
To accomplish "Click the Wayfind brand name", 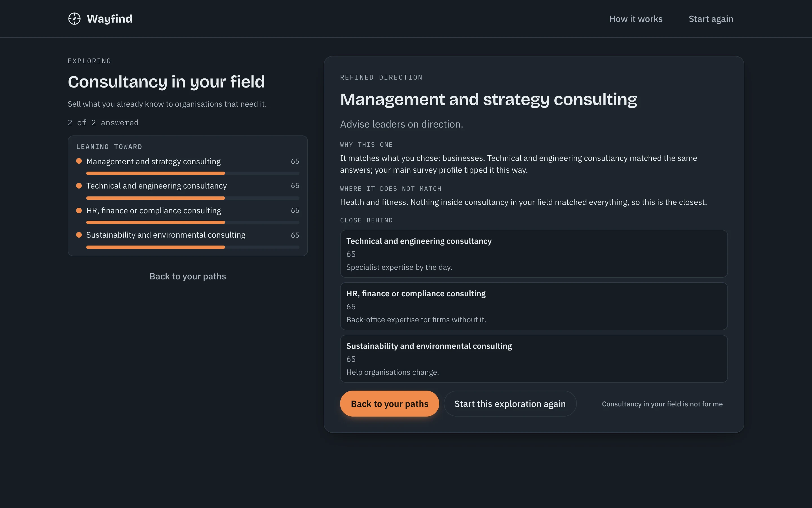I will (x=110, y=19).
